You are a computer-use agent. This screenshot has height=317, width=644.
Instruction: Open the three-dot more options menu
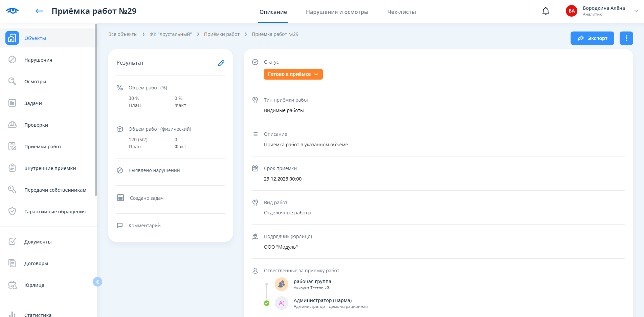tap(626, 38)
